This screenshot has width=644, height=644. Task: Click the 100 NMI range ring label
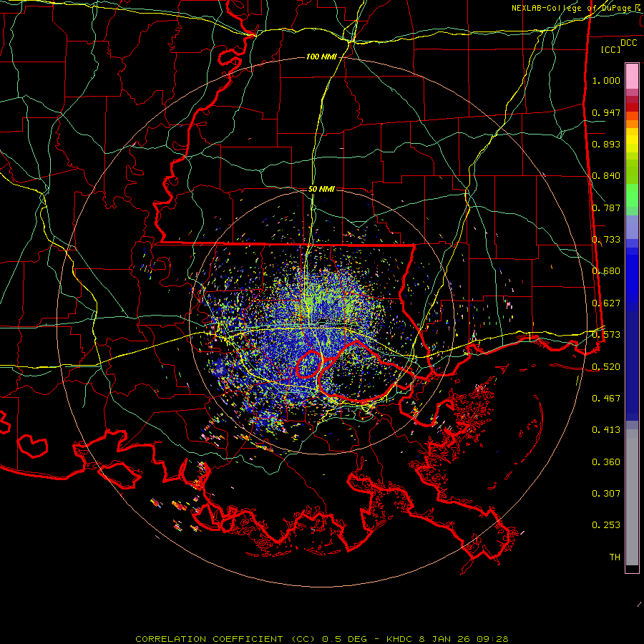pos(321,57)
